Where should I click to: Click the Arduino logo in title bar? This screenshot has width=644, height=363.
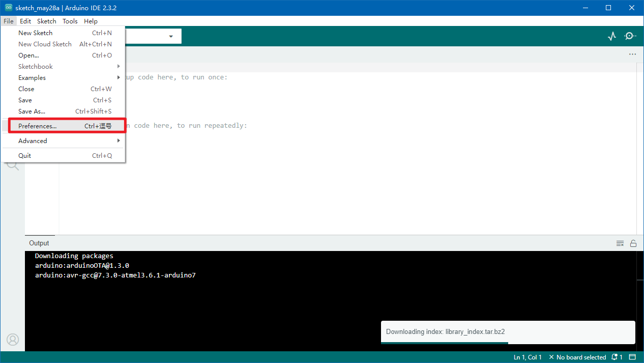tap(8, 8)
